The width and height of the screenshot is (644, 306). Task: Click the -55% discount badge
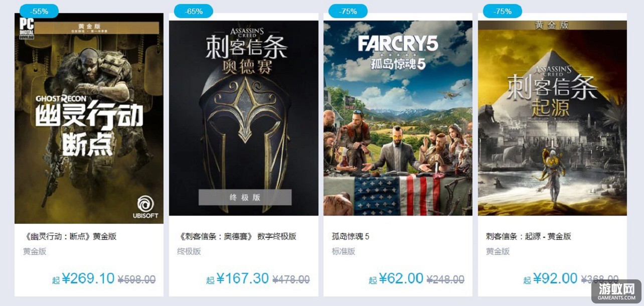pyautogui.click(x=39, y=11)
